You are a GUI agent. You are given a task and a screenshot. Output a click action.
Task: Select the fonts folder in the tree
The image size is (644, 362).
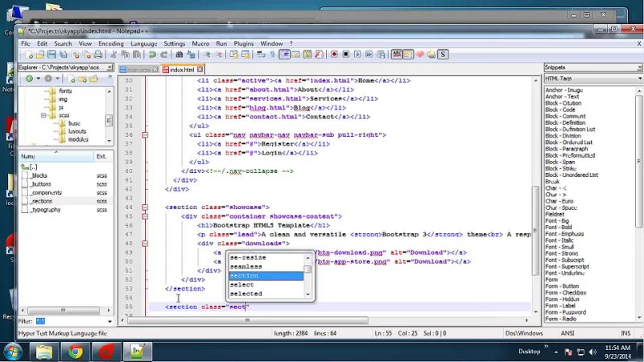click(65, 91)
